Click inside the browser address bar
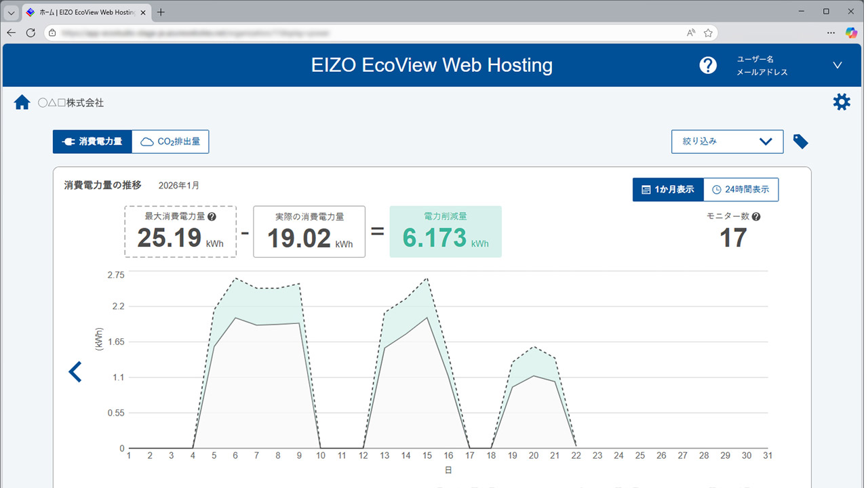The image size is (868, 488). tap(271, 32)
